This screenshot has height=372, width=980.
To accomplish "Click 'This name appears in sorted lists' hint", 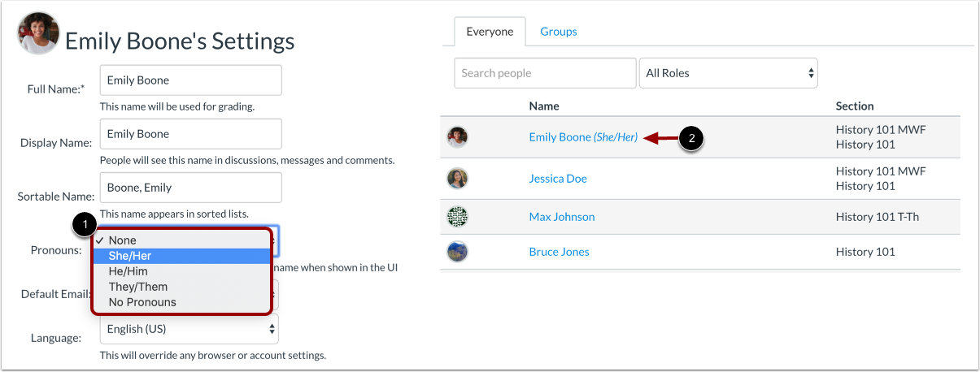I will click(174, 214).
